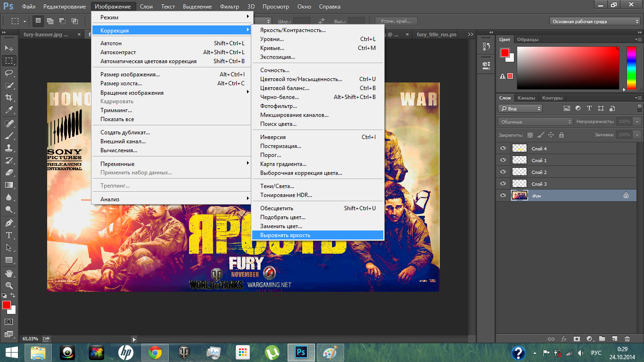
Task: Open the Фильтр menu
Action: (x=229, y=7)
